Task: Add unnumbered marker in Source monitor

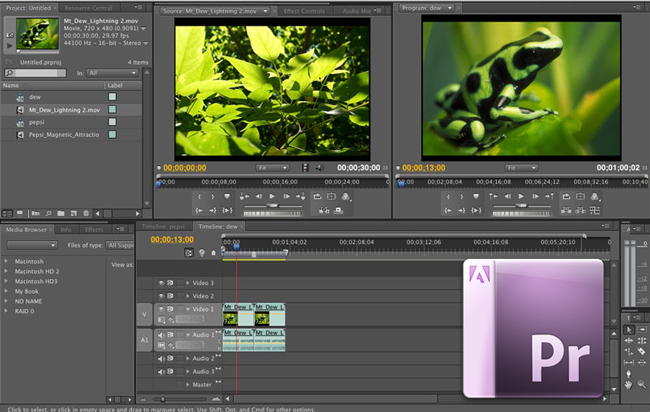Action: click(227, 197)
